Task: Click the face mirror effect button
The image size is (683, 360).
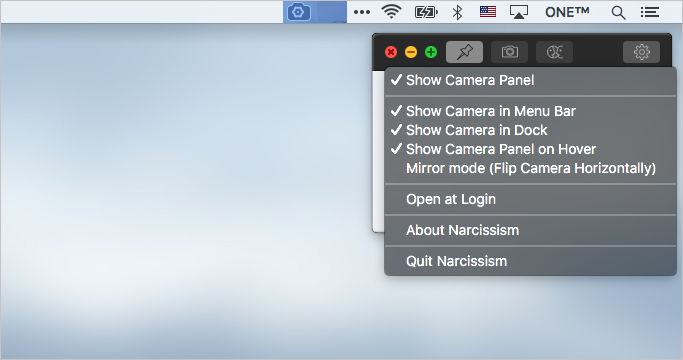Action: (555, 52)
